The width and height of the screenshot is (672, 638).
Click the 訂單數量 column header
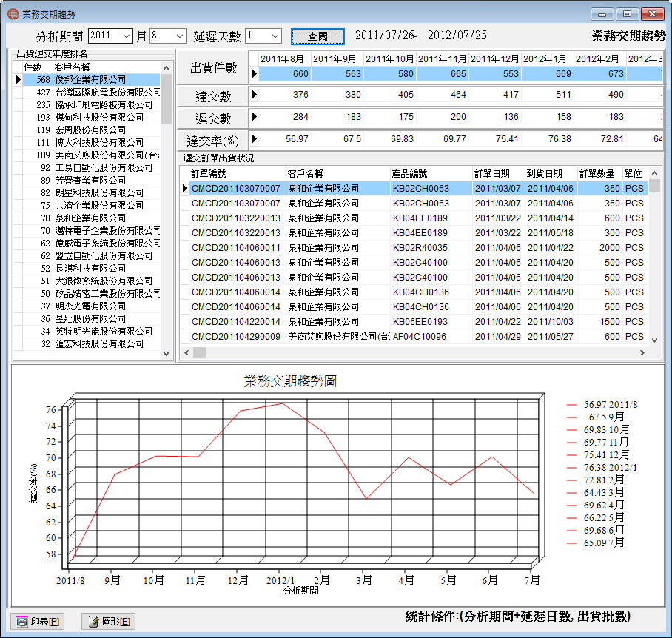600,173
